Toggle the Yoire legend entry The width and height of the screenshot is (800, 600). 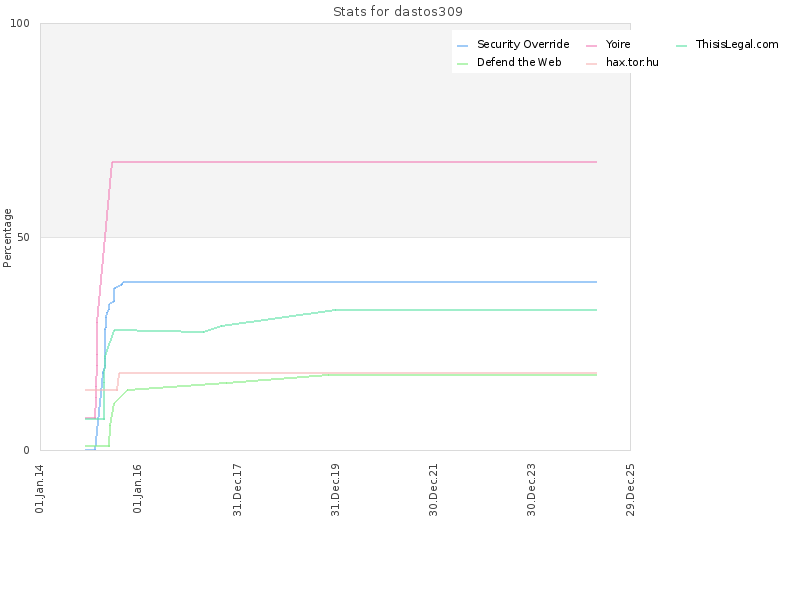point(618,44)
